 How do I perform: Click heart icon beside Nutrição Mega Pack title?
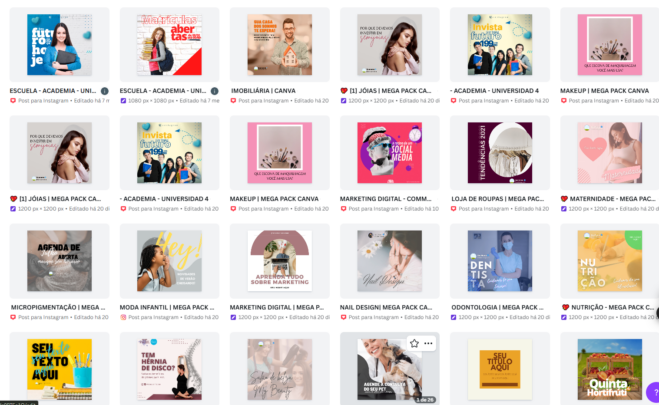point(564,307)
